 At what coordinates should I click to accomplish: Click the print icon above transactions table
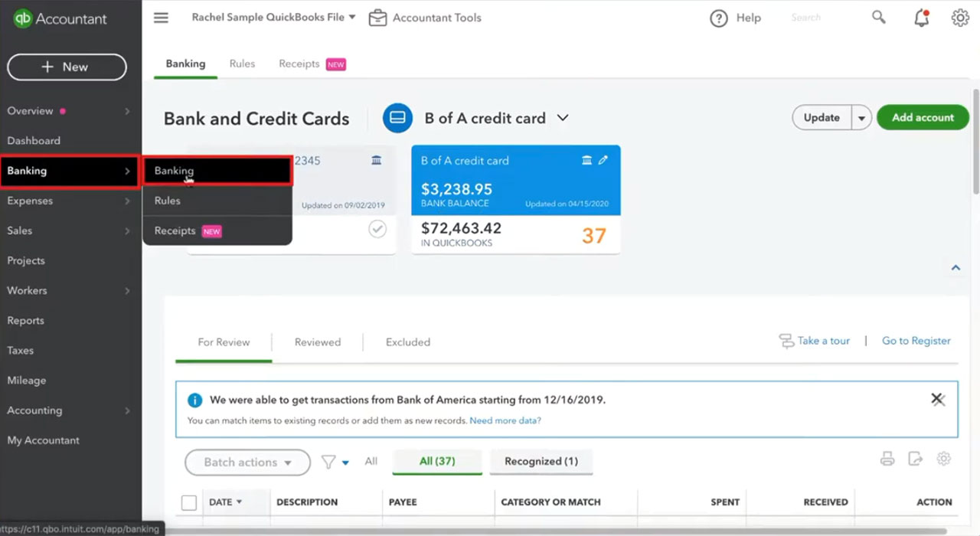point(887,459)
